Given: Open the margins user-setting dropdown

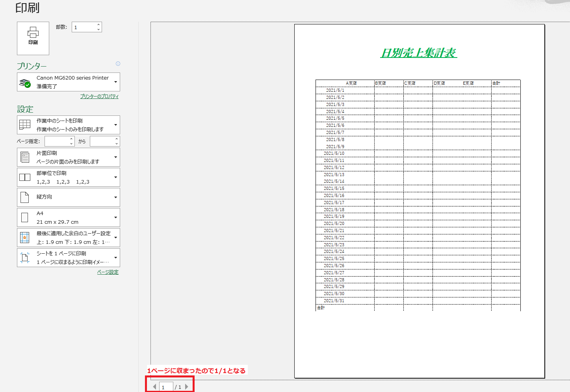Looking at the screenshot, I should 115,238.
